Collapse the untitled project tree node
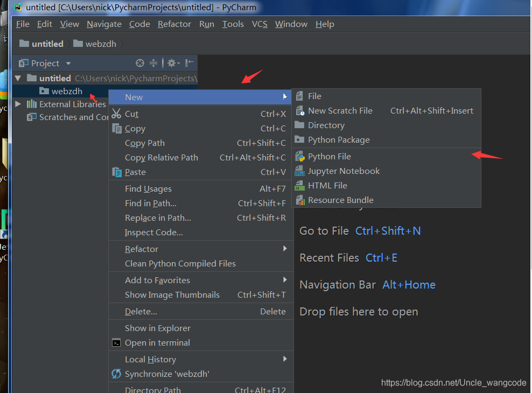The image size is (532, 393). [x=18, y=78]
